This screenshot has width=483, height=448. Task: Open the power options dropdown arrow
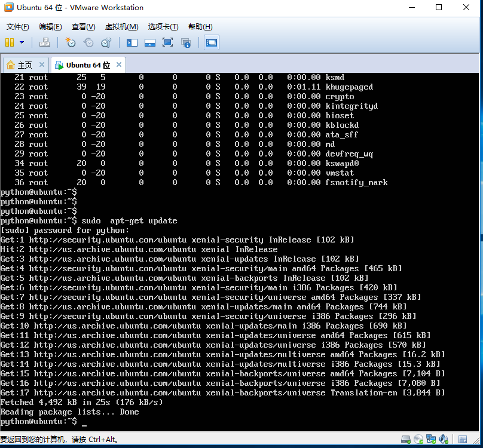[22, 42]
